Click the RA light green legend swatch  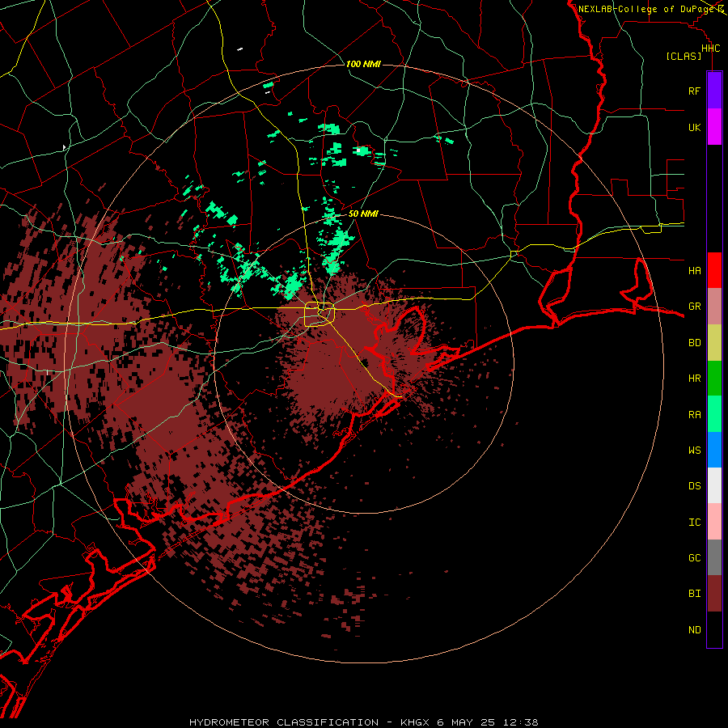pyautogui.click(x=714, y=414)
